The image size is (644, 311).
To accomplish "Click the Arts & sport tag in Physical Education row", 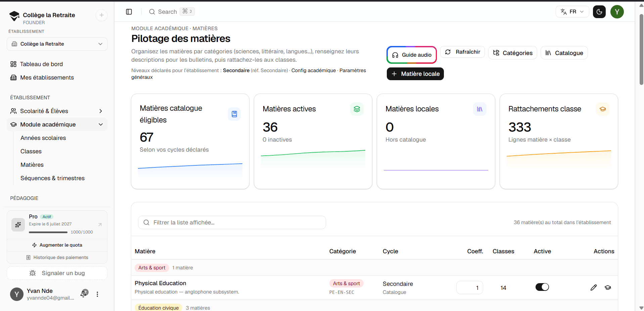I will pos(346,283).
